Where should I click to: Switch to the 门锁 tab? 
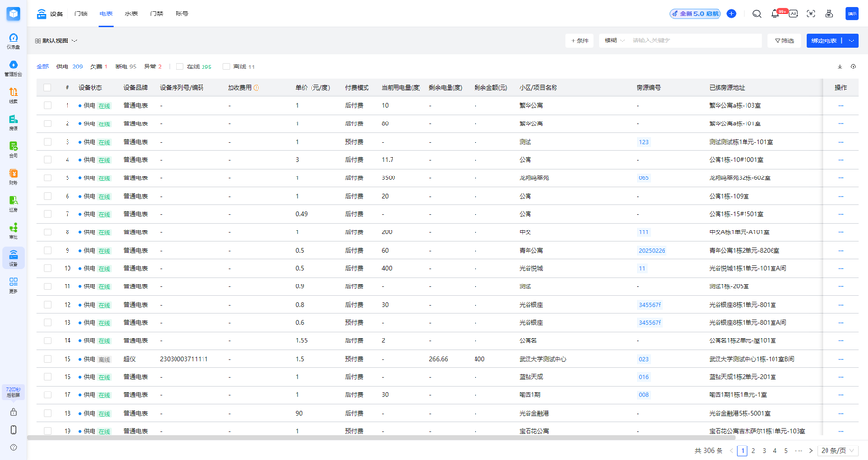click(x=81, y=14)
